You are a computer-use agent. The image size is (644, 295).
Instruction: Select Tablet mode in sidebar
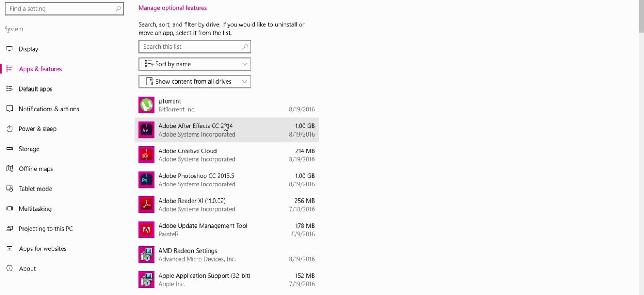pyautogui.click(x=35, y=189)
